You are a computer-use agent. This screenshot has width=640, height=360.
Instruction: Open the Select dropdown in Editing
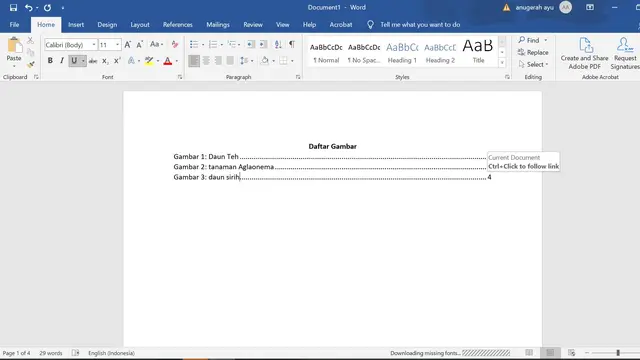tap(533, 64)
